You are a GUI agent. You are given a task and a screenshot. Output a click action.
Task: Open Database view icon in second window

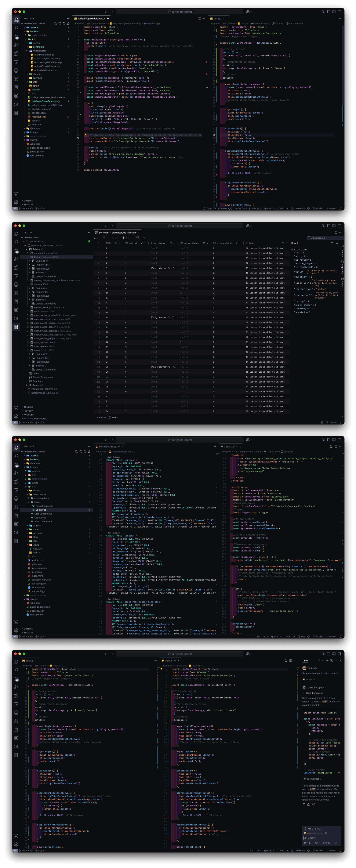(16, 327)
